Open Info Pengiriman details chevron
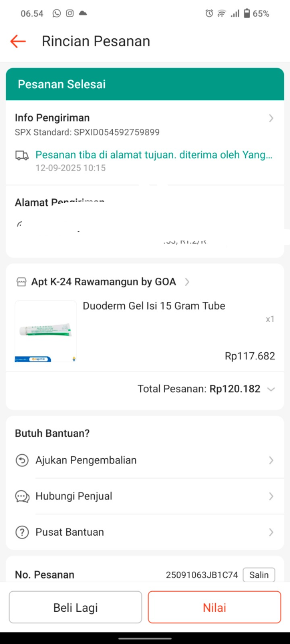Screen dimensions: 290x644 [271, 118]
